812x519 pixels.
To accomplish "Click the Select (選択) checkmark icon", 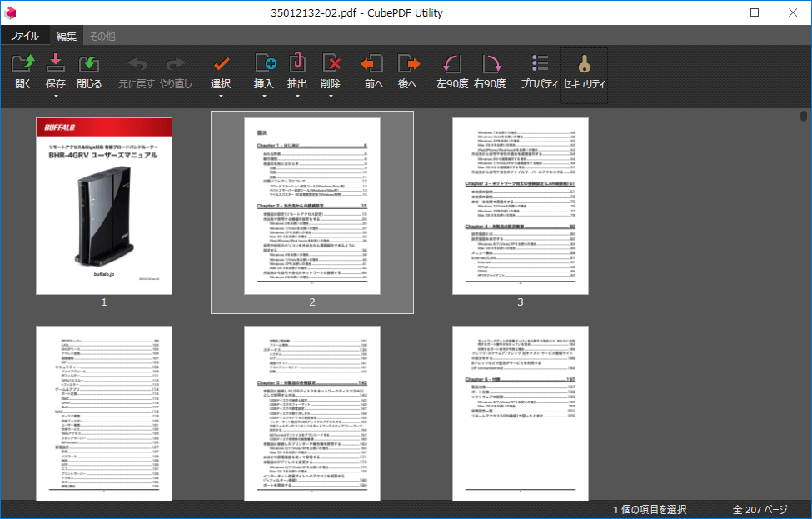I will coord(221,64).
